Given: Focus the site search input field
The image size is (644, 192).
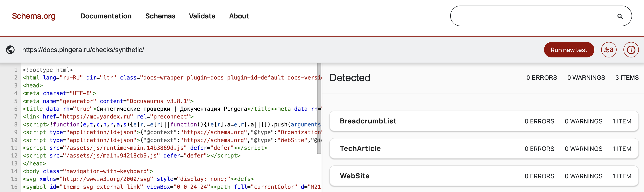Looking at the screenshot, I should pyautogui.click(x=532, y=16).
